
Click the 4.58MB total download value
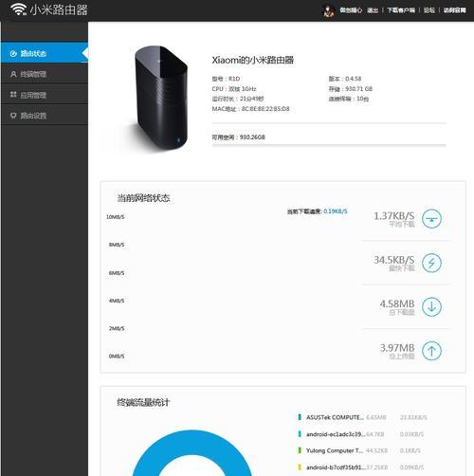click(x=397, y=303)
